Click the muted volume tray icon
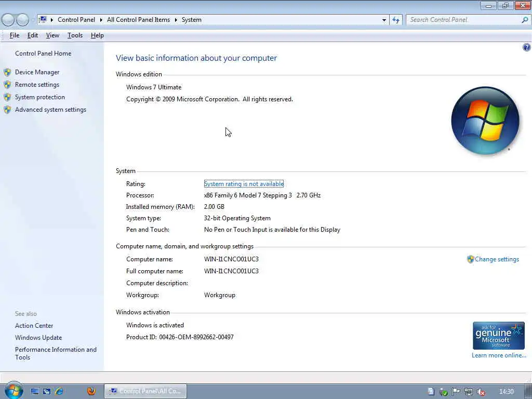Viewport: 532px width, 399px height. tap(481, 392)
